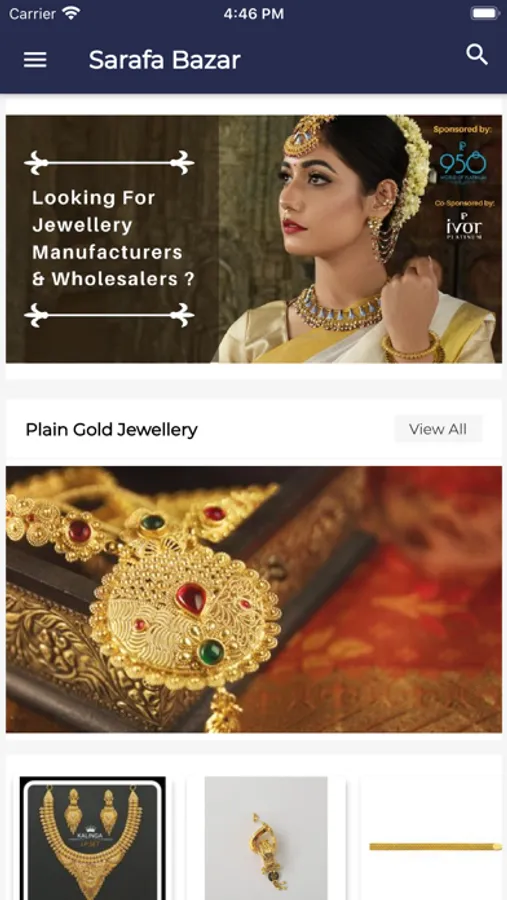
Task: Tap the ivor Platinum co-sponsor logo
Action: (x=464, y=226)
